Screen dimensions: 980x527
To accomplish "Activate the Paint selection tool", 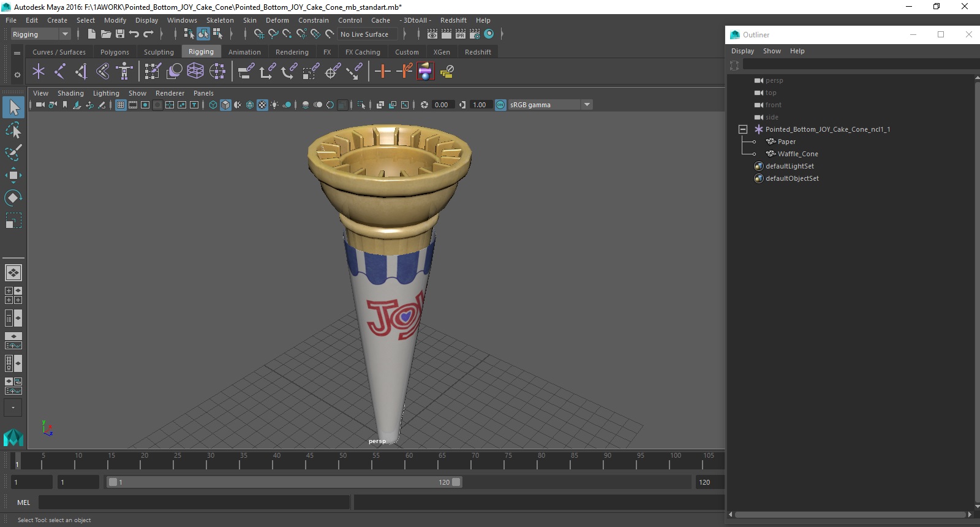I will tap(13, 153).
